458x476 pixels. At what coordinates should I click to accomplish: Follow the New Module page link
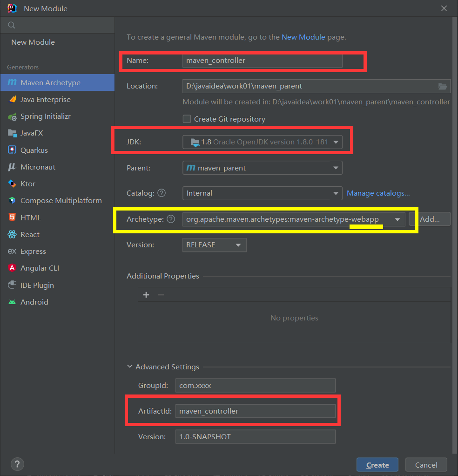click(303, 37)
